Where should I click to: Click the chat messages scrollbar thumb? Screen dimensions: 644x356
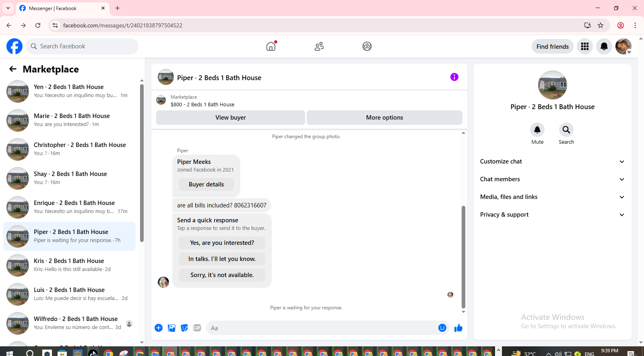[463, 257]
